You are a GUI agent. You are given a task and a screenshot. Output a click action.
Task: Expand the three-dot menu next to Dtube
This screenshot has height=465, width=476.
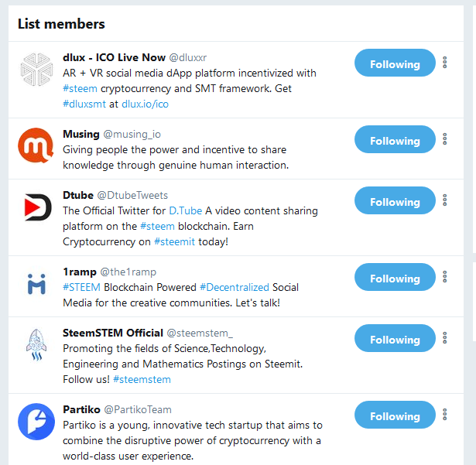point(445,200)
